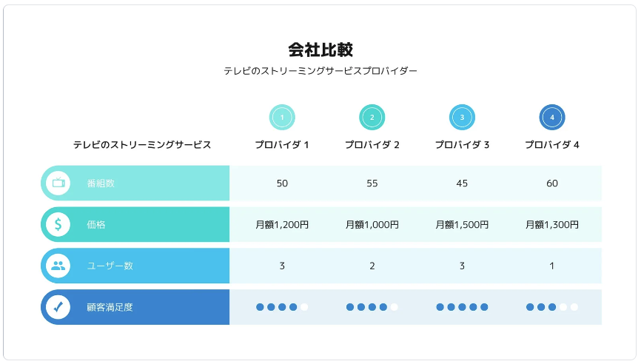Click the subtitle テレビのストリーミングサービスプロバイダー

pos(320,72)
